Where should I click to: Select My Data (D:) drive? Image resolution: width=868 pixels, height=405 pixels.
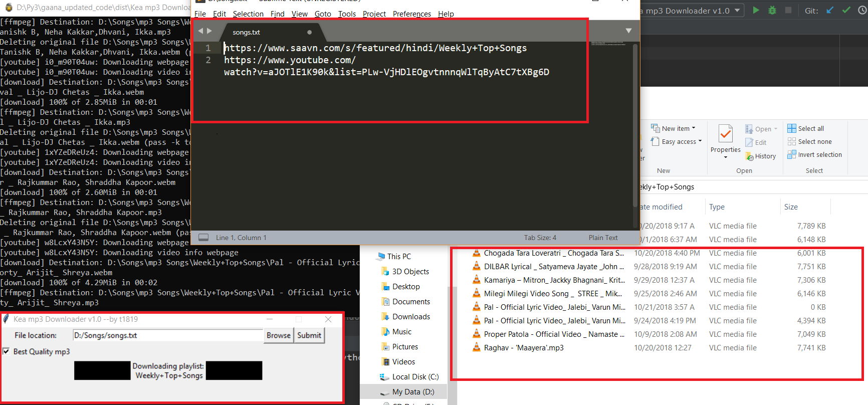413,391
